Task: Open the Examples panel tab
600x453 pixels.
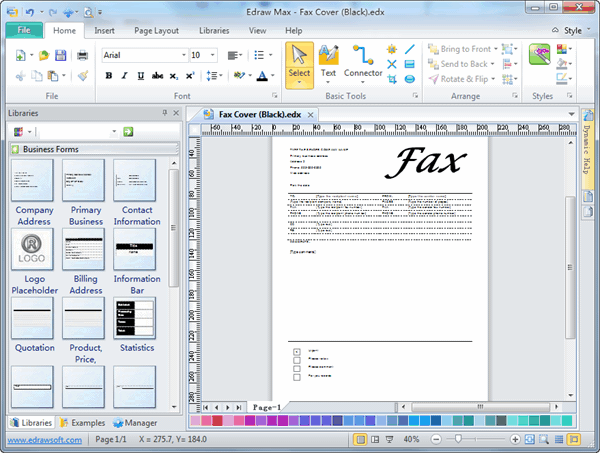Action: point(83,423)
